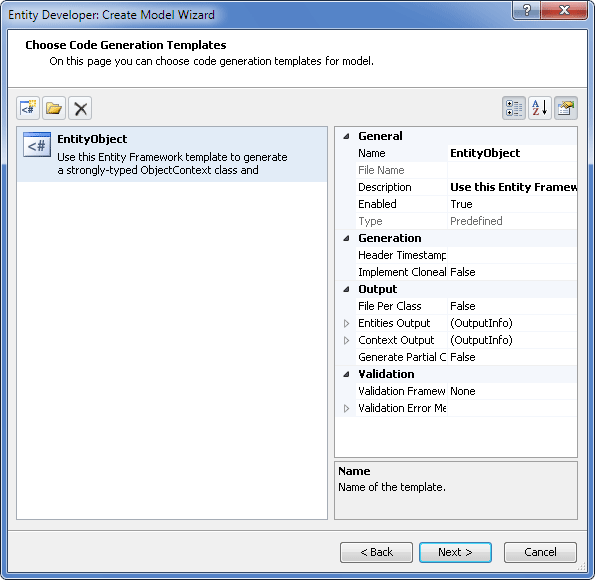Click the Description property label

point(385,187)
